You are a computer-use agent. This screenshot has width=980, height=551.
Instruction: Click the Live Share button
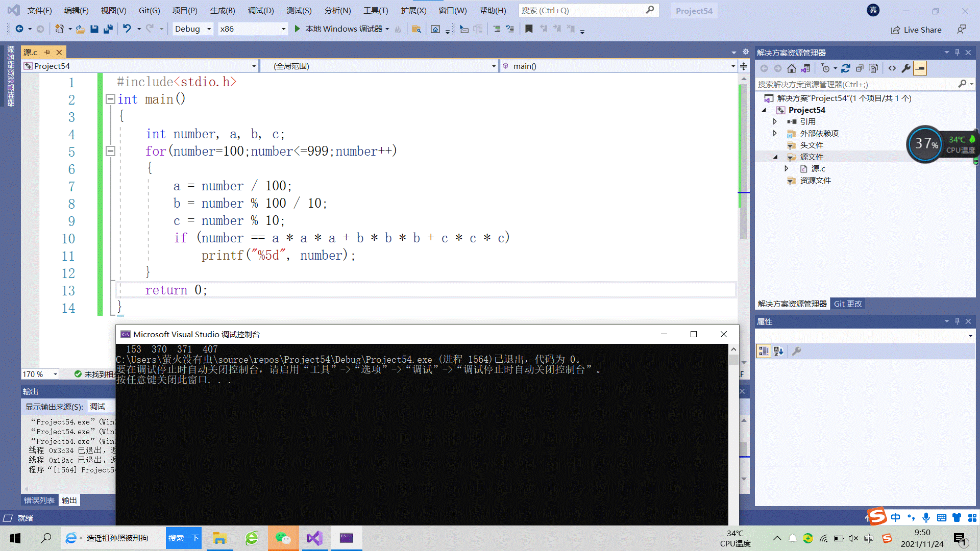click(x=916, y=30)
